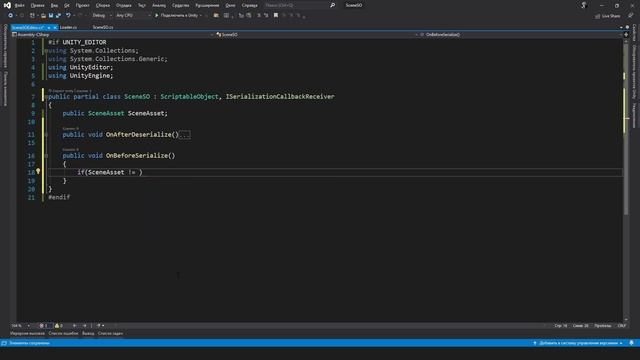Open the SceneSO type navigation dropdown
The width and height of the screenshot is (640, 360).
click(317, 35)
